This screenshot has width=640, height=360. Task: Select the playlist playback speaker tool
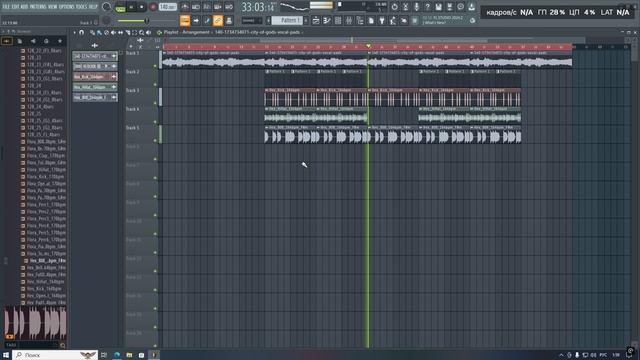click(x=149, y=32)
